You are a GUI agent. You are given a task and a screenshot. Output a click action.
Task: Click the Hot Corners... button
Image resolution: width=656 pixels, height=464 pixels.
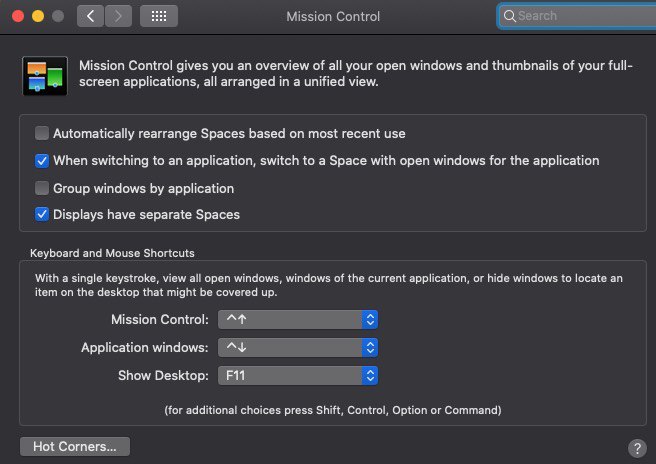(75, 446)
